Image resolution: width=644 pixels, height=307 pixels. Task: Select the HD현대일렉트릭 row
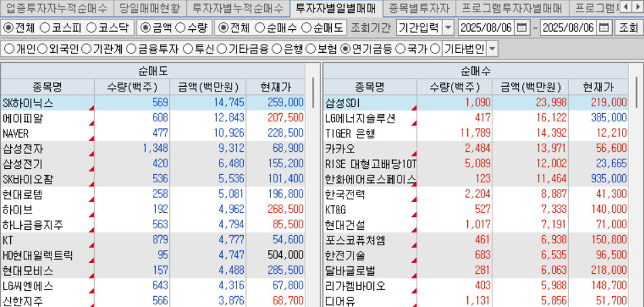(x=153, y=255)
